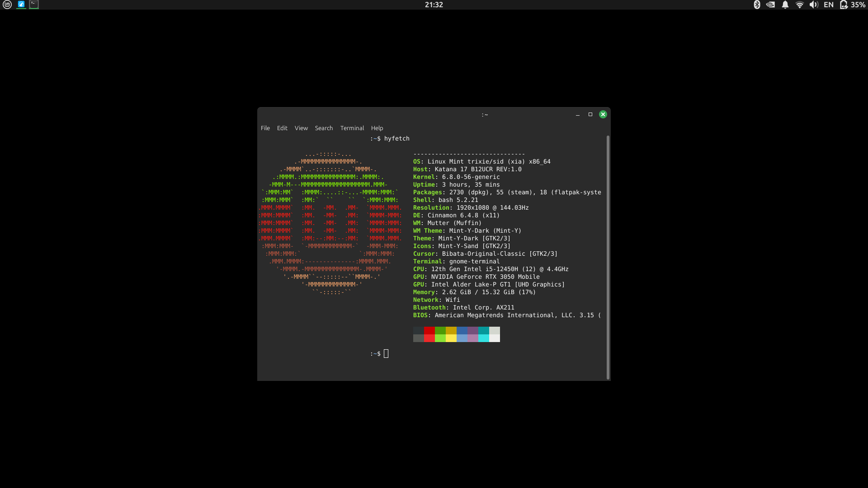Click the cursor at the empty prompt
Image resolution: width=868 pixels, height=488 pixels.
tap(386, 354)
